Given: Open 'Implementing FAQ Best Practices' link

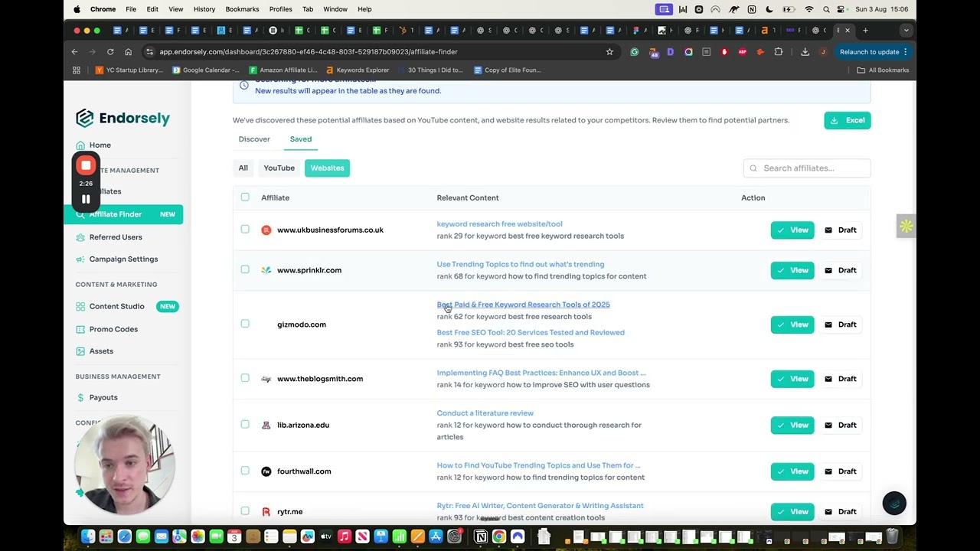Looking at the screenshot, I should [x=541, y=373].
